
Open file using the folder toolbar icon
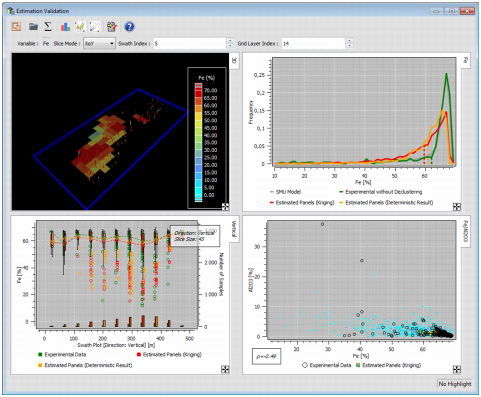[33, 26]
